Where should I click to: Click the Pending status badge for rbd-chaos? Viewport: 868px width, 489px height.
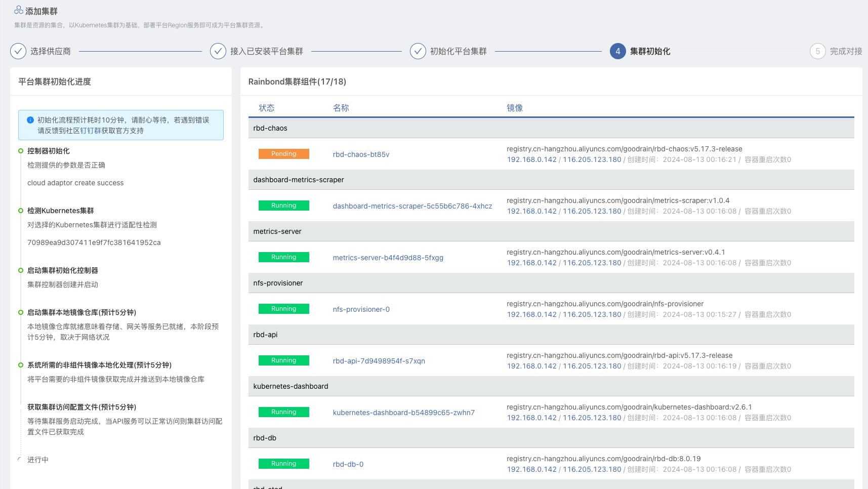click(x=284, y=154)
